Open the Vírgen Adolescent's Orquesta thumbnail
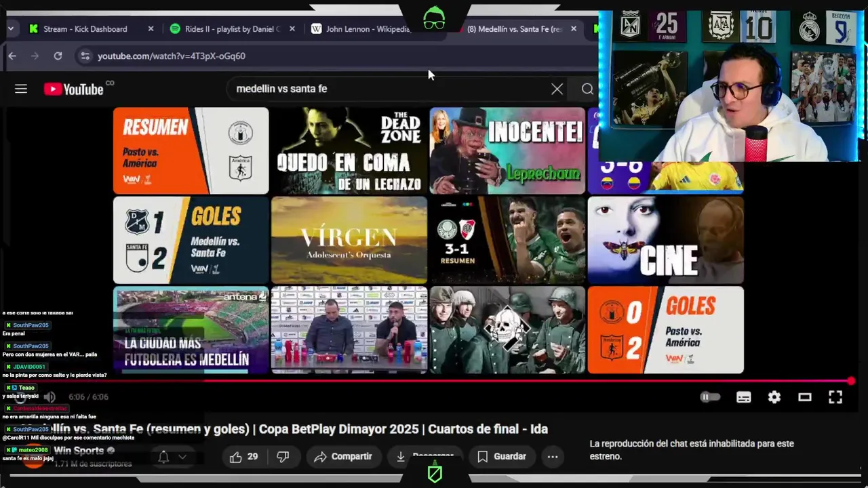868x488 pixels. [x=349, y=240]
